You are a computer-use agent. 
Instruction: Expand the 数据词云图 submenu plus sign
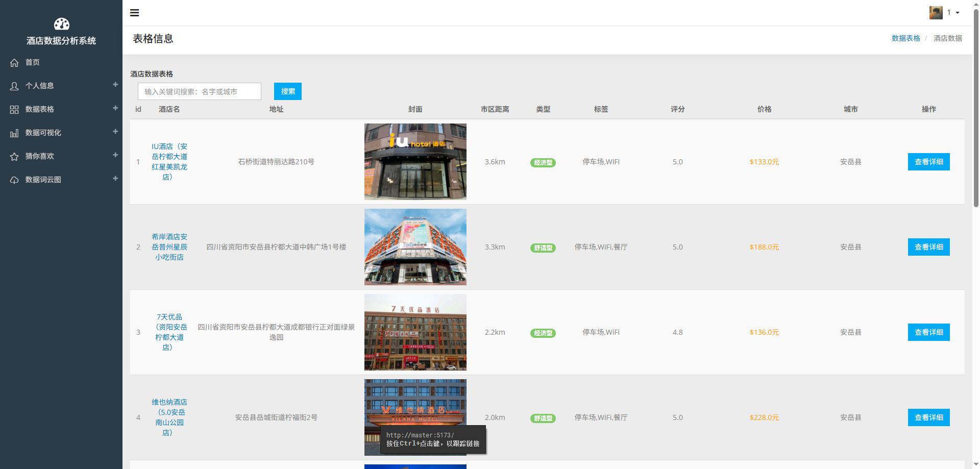click(115, 179)
